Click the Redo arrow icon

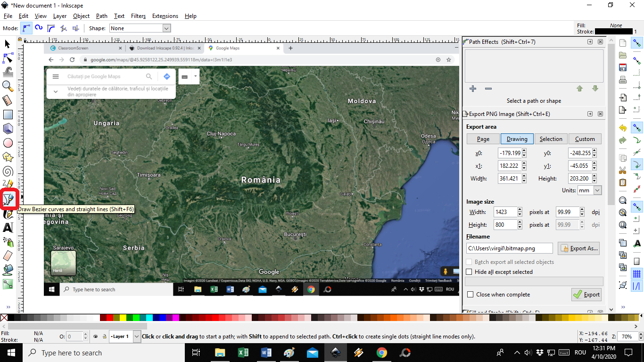(623, 140)
